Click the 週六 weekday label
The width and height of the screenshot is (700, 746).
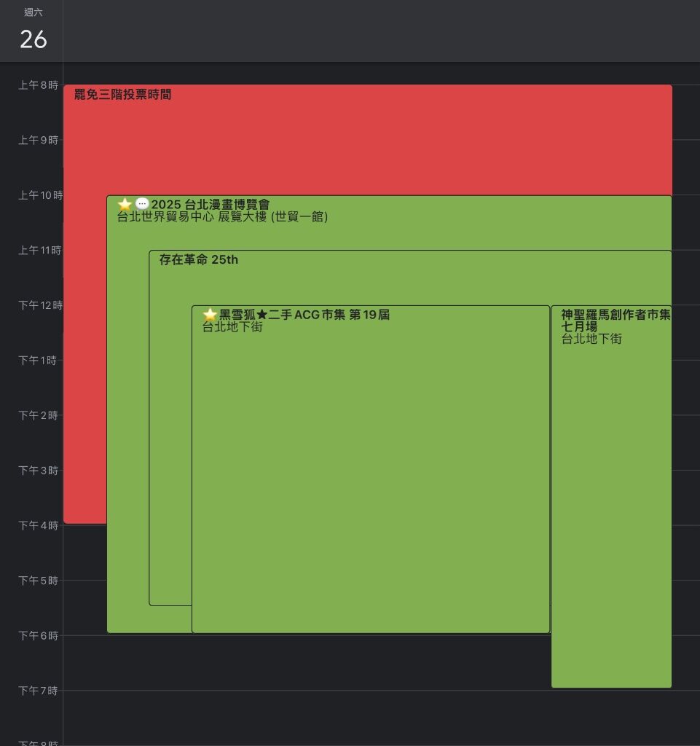(x=34, y=12)
